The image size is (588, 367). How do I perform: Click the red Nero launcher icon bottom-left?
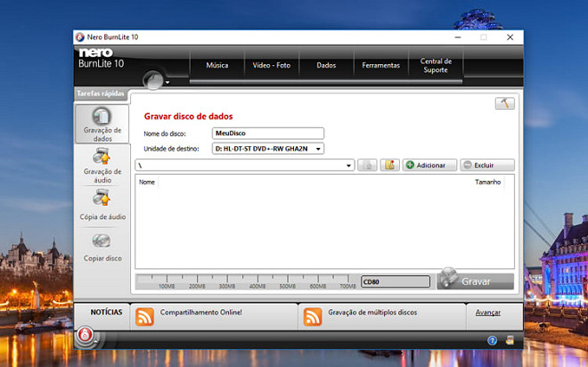point(86,334)
